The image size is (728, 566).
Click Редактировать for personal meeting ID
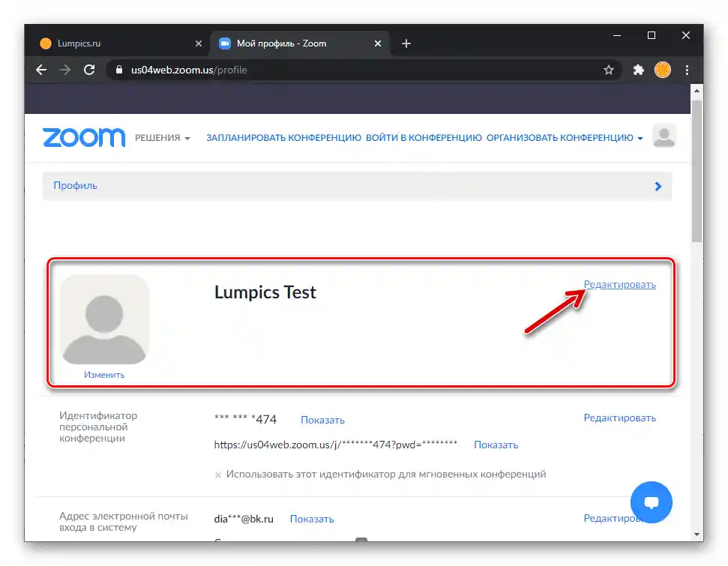click(x=620, y=418)
